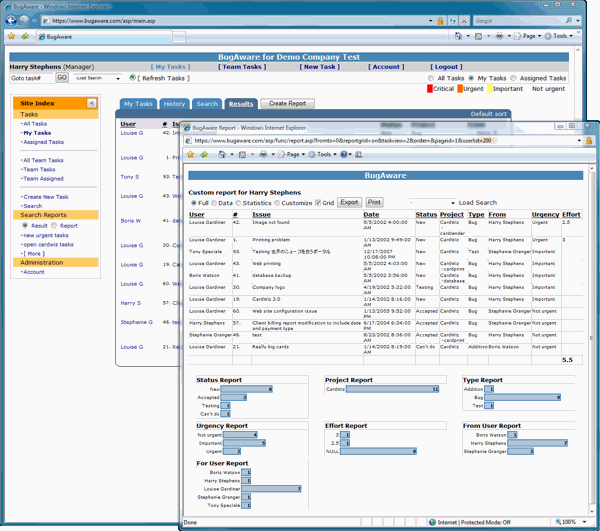This screenshot has width=600, height=531.
Task: Click the GO button next to Goto task
Action: (x=62, y=78)
